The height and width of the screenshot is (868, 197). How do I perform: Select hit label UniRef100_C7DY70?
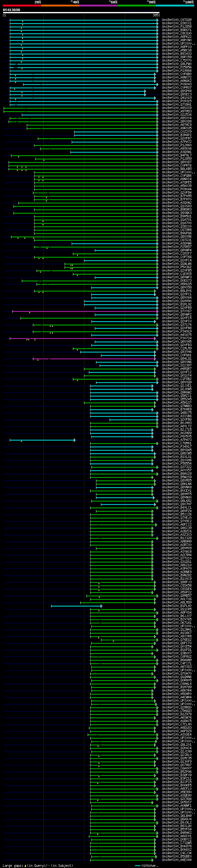pos(177,61)
